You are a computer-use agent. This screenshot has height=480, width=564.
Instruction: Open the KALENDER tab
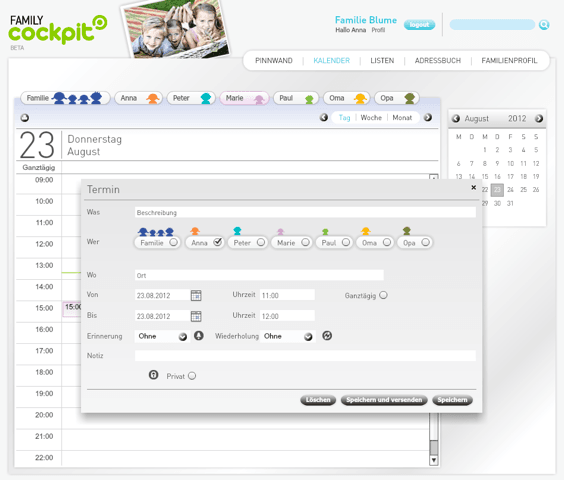tap(331, 60)
